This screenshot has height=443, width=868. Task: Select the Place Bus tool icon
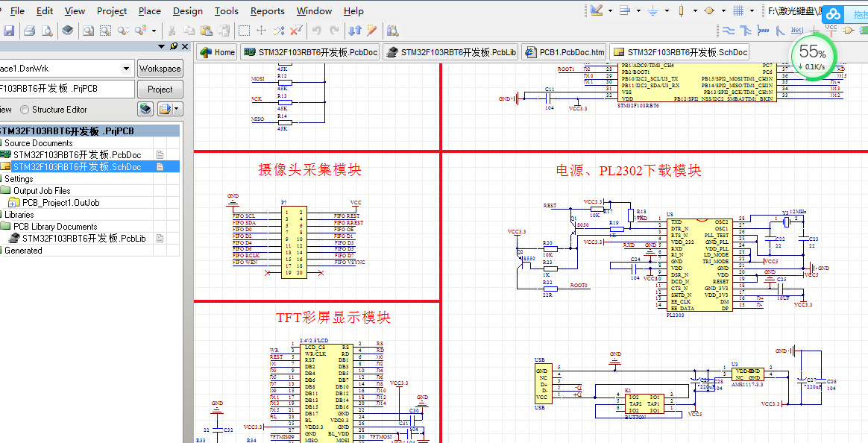[746, 31]
